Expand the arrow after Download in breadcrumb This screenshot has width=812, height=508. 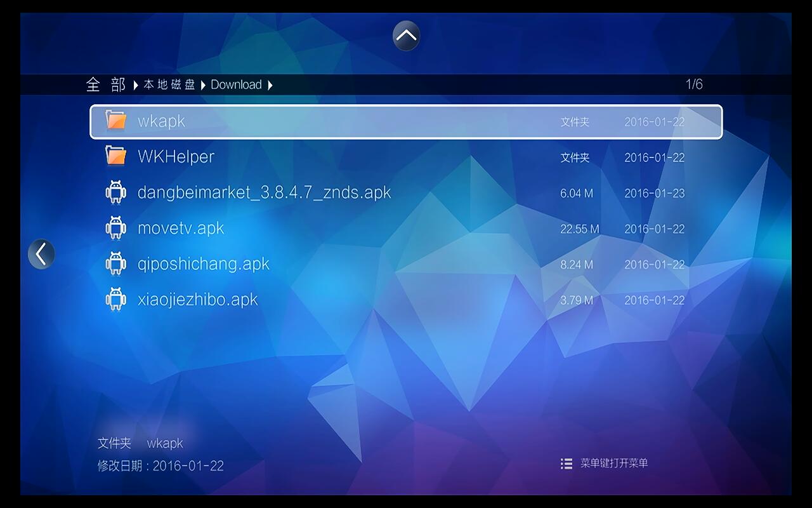coord(270,84)
